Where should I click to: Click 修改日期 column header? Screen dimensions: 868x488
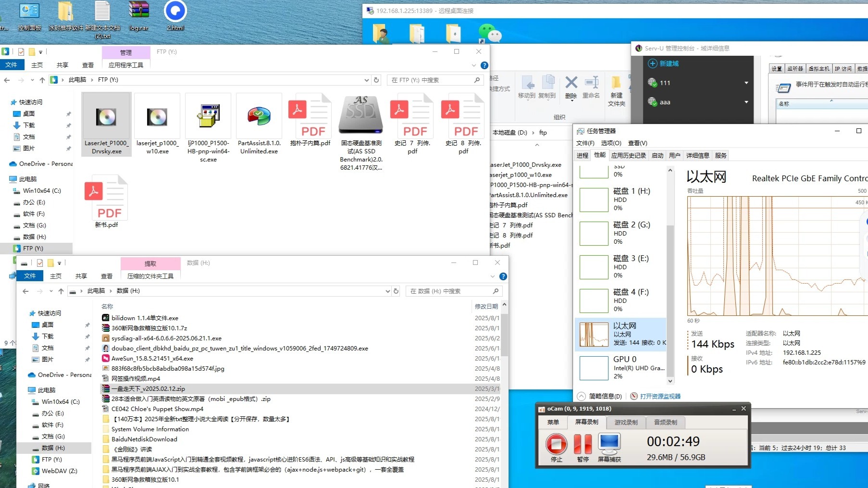click(486, 306)
